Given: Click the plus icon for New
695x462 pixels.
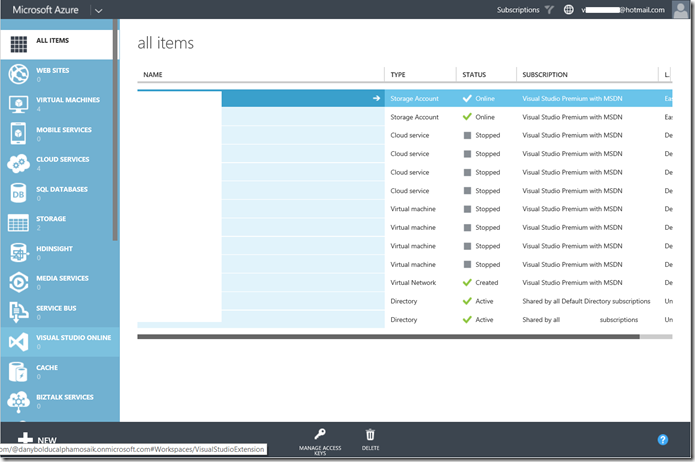Looking at the screenshot, I should point(25,438).
